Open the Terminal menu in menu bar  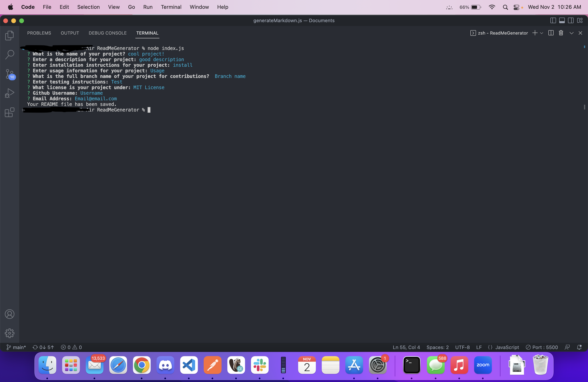[x=171, y=7]
